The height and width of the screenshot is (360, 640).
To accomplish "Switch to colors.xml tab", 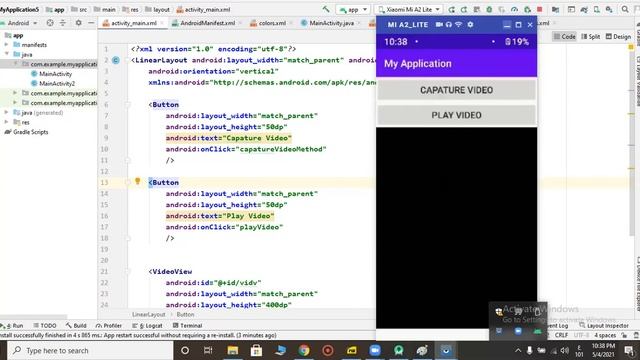I will coord(272,23).
